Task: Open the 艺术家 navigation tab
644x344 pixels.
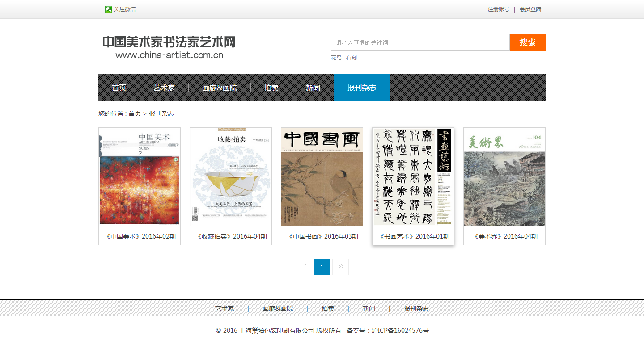Action: 164,88
